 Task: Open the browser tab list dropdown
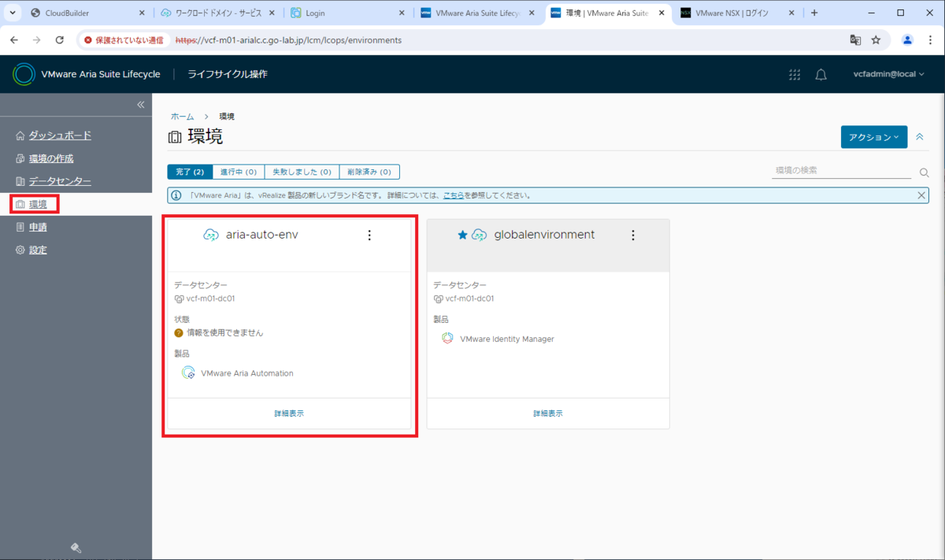13,13
